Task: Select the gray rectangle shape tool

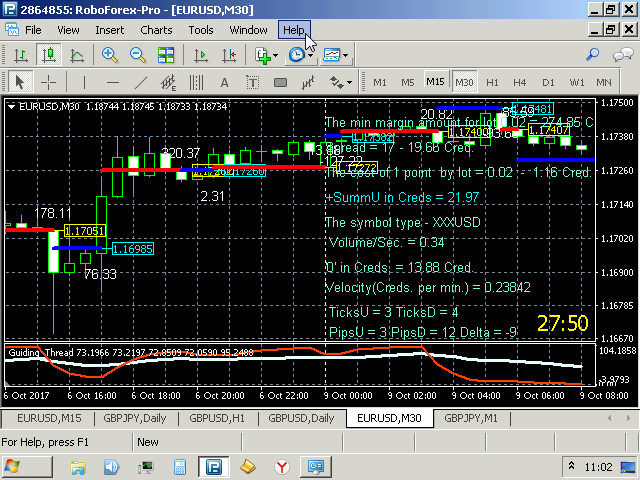Action: coord(280,82)
